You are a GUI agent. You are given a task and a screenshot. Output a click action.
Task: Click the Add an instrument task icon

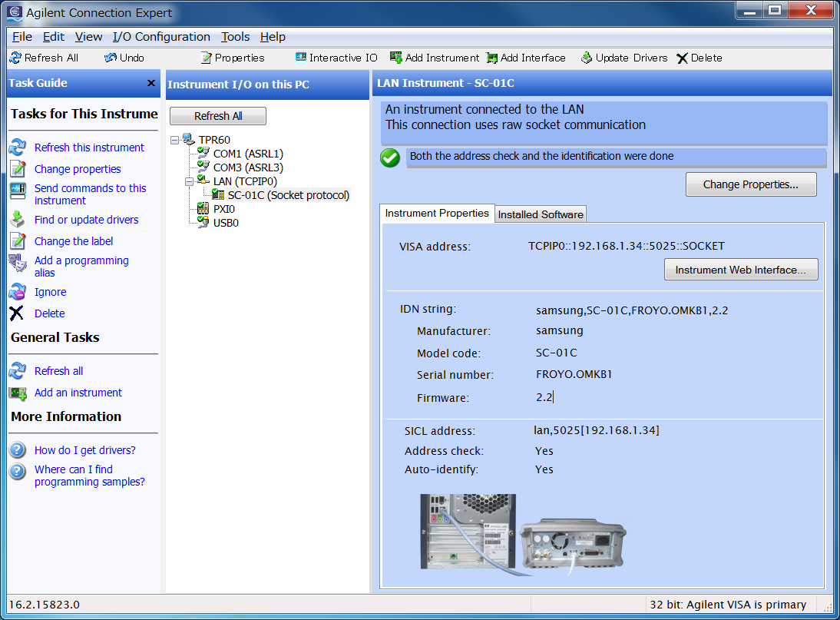18,393
